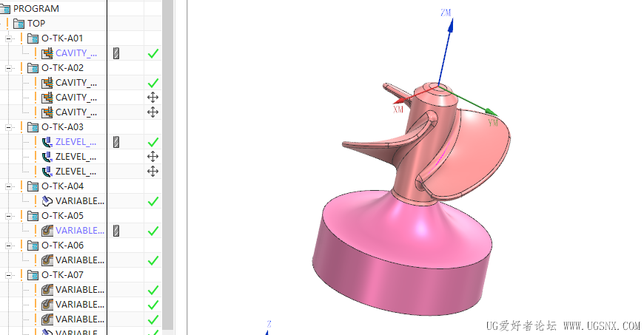Collapse the O-TK-A06 program group
644x335 pixels.
[x=8, y=246]
